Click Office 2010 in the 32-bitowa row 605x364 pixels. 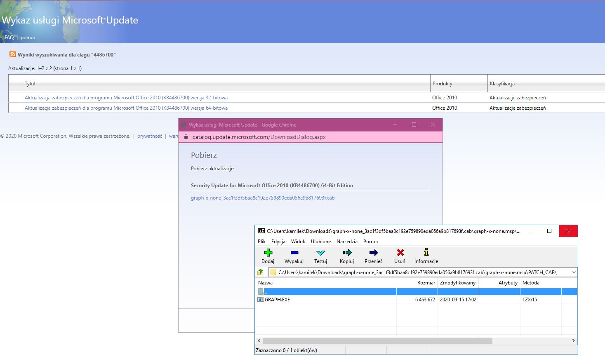pyautogui.click(x=445, y=98)
